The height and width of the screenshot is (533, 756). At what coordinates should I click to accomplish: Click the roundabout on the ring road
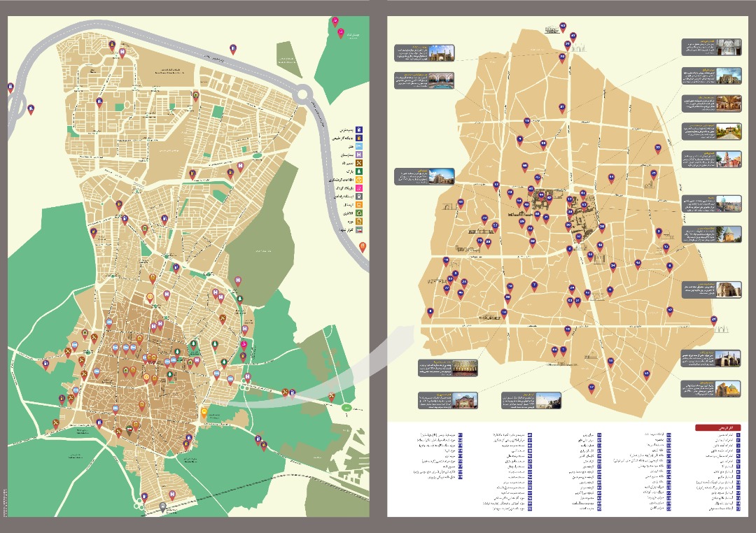[x=304, y=91]
